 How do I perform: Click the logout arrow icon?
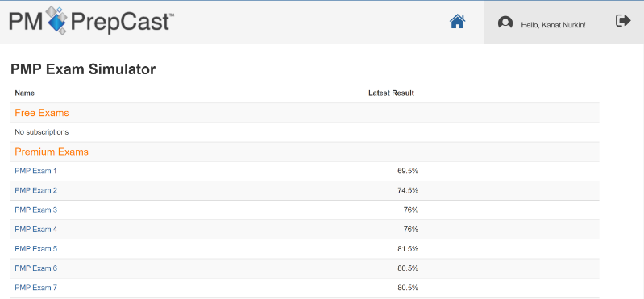pyautogui.click(x=623, y=20)
